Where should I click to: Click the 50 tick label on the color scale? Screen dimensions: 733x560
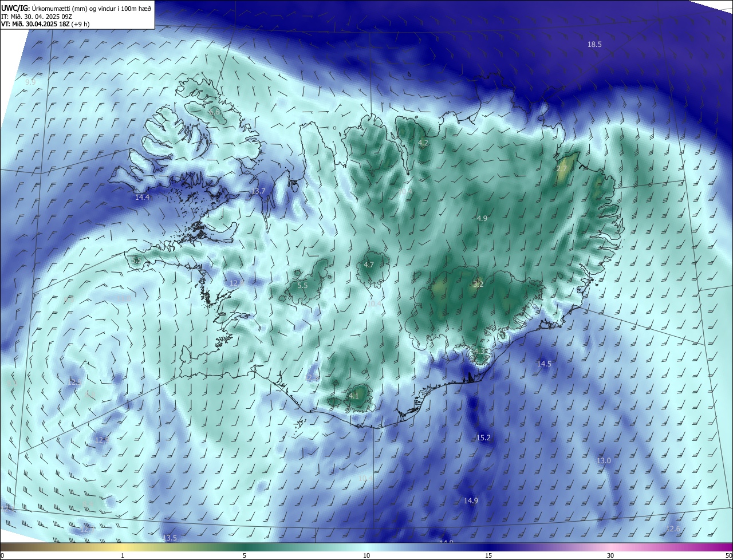pyautogui.click(x=728, y=556)
